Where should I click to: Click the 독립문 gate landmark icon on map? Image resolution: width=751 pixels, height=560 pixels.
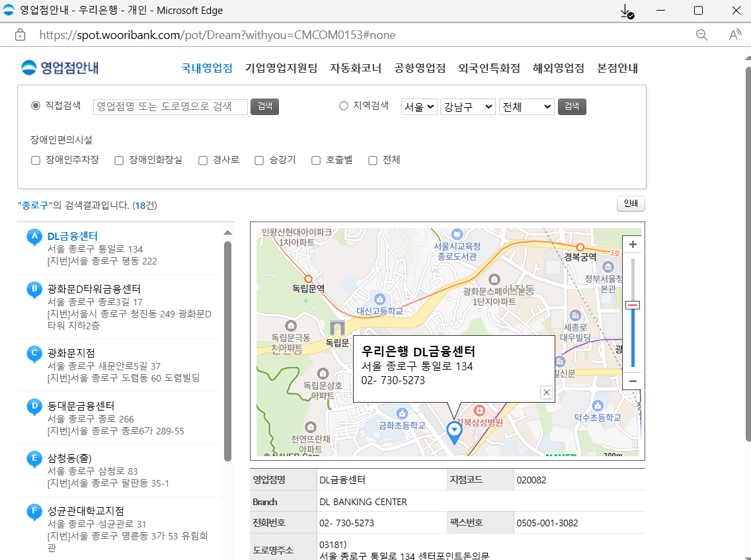click(x=338, y=328)
